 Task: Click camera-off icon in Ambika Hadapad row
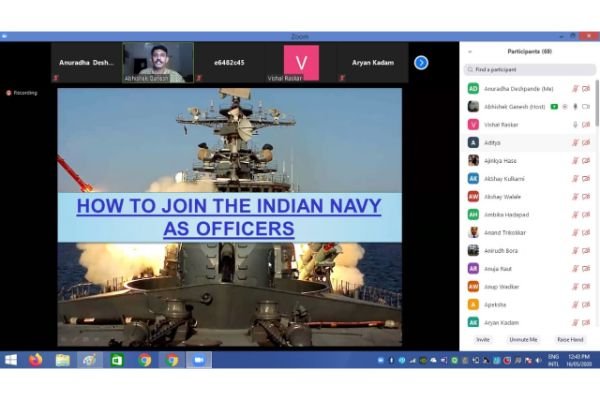[x=586, y=215]
